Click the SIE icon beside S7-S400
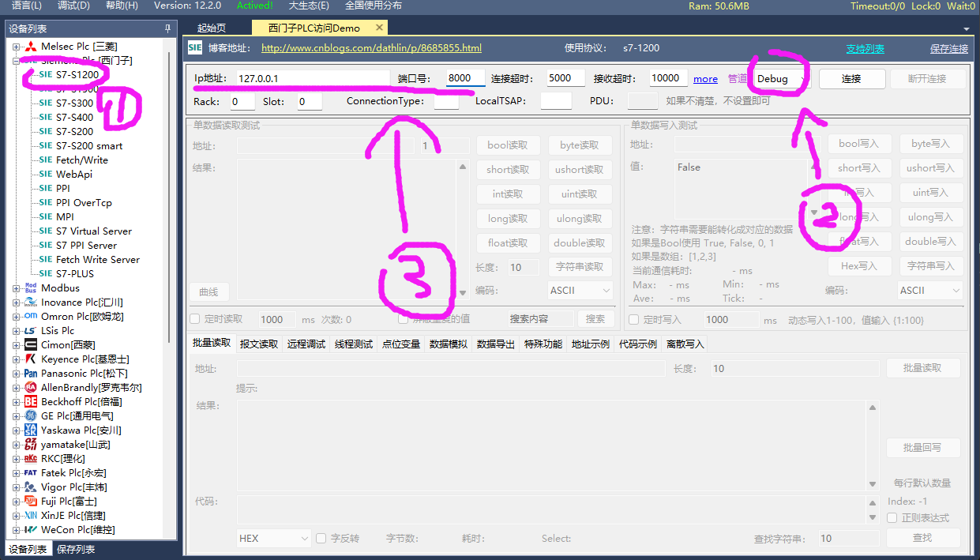Screen dimensions: 980x560 tap(46, 117)
